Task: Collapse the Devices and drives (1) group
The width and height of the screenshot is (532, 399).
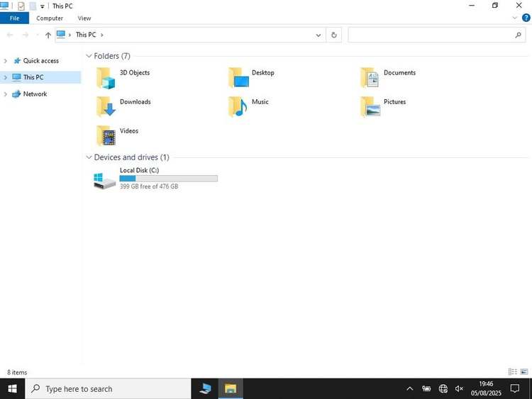Action: click(89, 157)
